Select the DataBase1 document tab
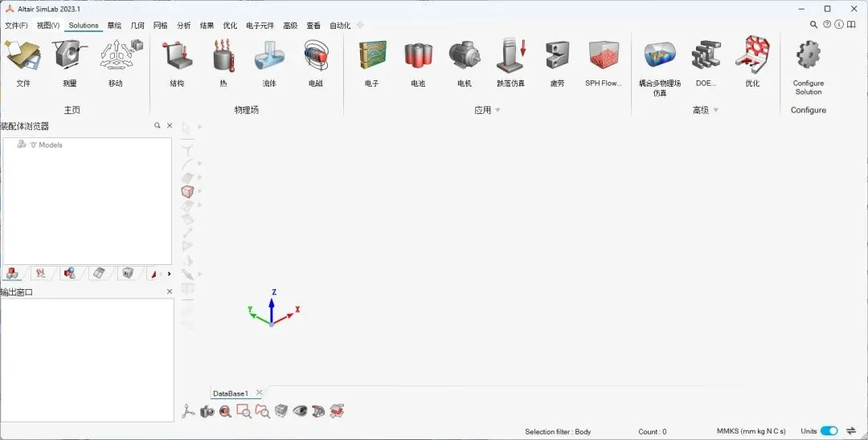The width and height of the screenshot is (868, 440). (x=231, y=393)
